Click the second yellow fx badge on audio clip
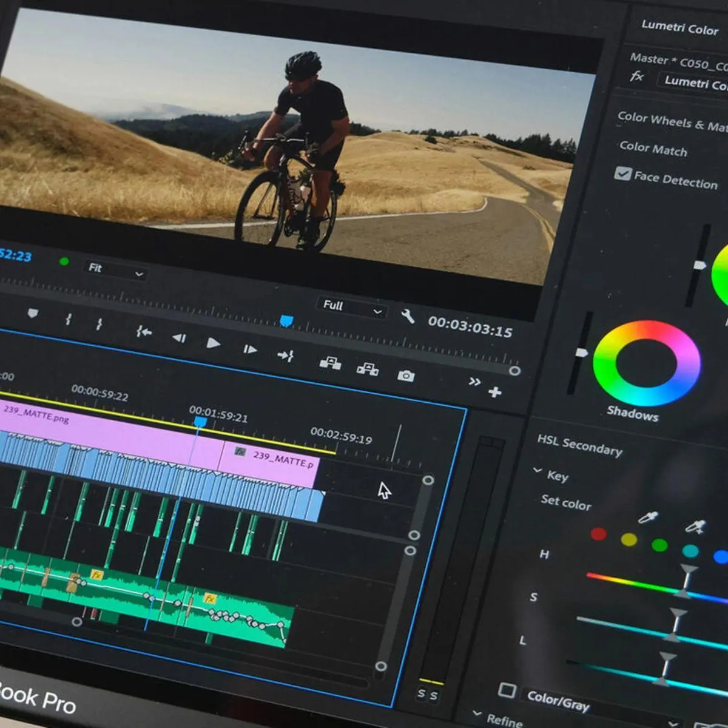 [210, 599]
